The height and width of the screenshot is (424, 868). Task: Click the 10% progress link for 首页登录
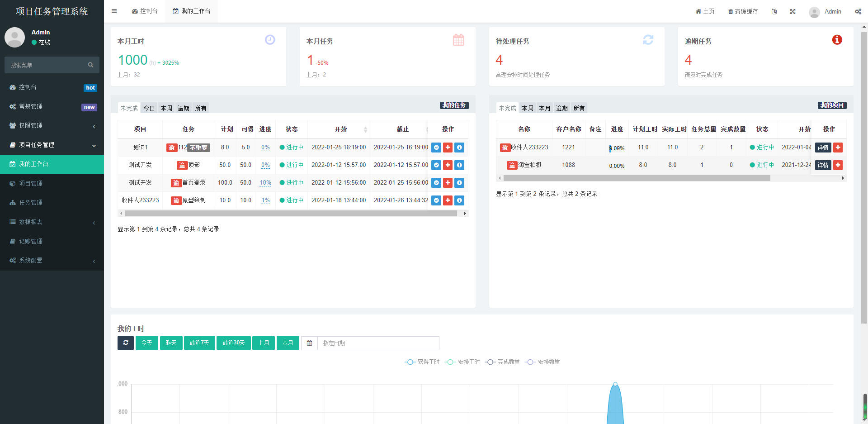tap(265, 183)
